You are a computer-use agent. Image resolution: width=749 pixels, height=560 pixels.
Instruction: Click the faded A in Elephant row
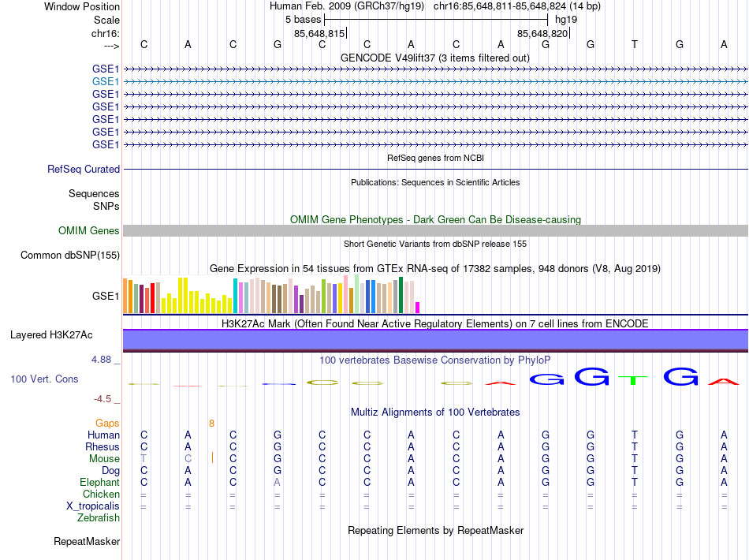tap(277, 483)
